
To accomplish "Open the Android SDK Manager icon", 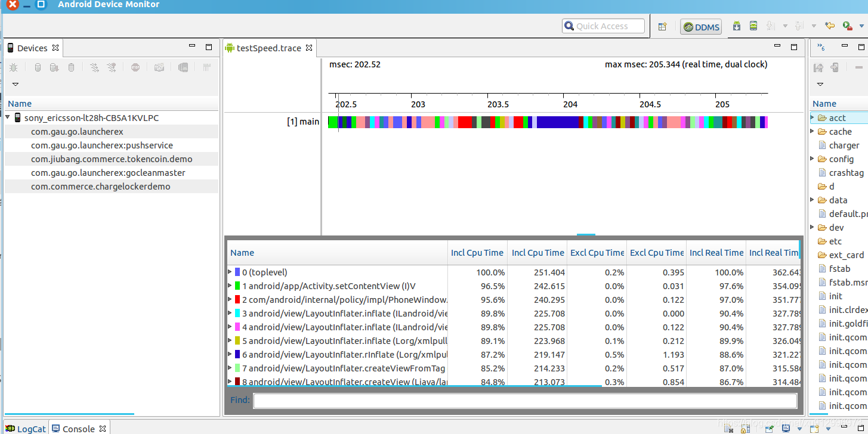I will pos(737,26).
